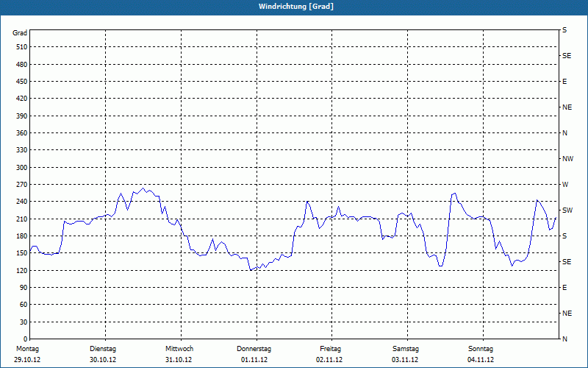Select the 'Mittwoch' day label

[179, 349]
